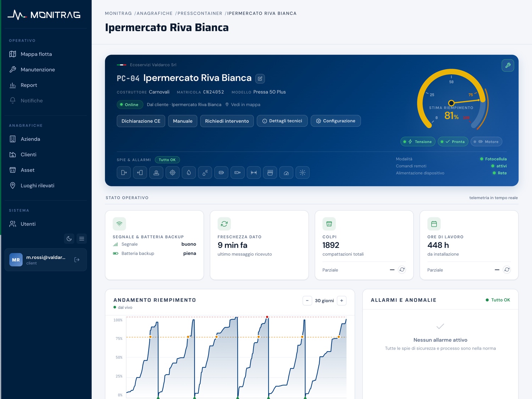Increase the 30 giorni range with plus
The width and height of the screenshot is (532, 399).
[342, 301]
